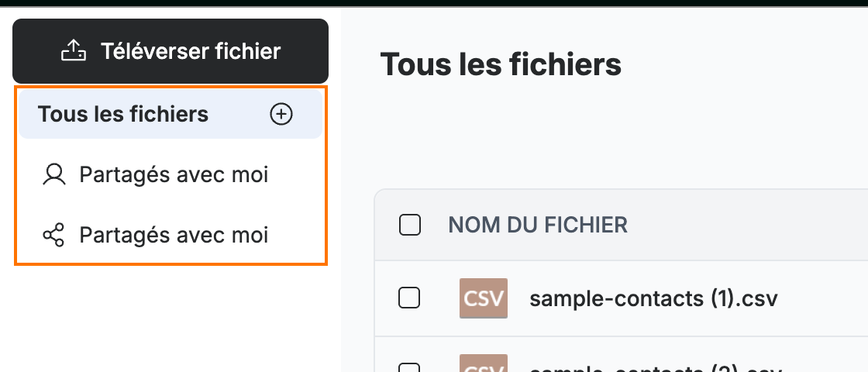868x372 pixels.
Task: Check the box for sample-contacts (1).csv
Action: pos(410,298)
